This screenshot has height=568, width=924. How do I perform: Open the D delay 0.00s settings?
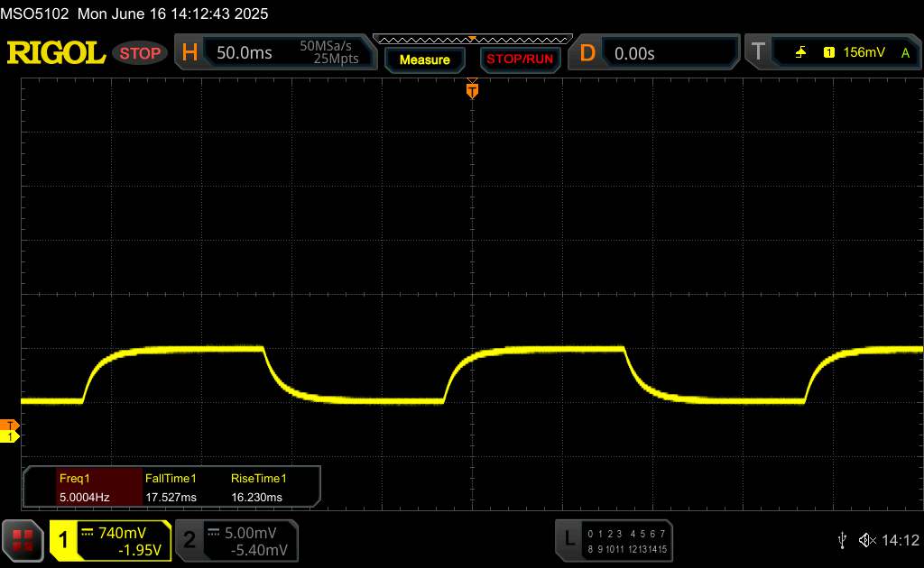tap(657, 53)
